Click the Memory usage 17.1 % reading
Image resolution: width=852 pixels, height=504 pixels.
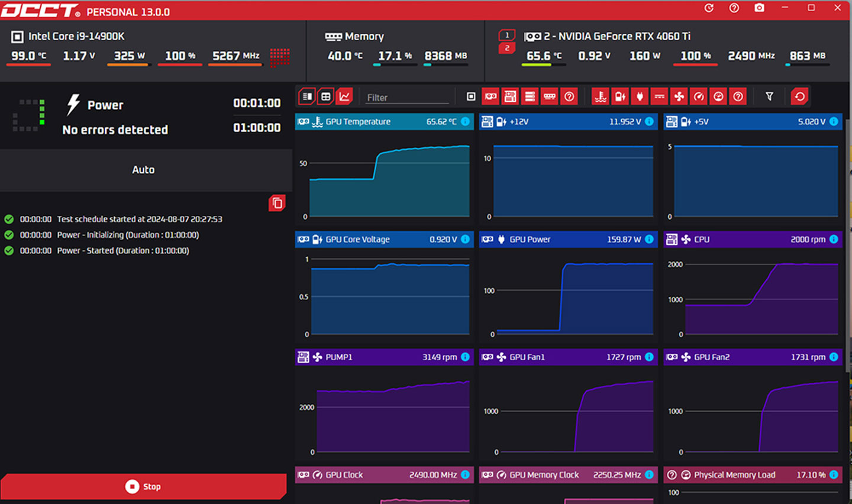(395, 56)
